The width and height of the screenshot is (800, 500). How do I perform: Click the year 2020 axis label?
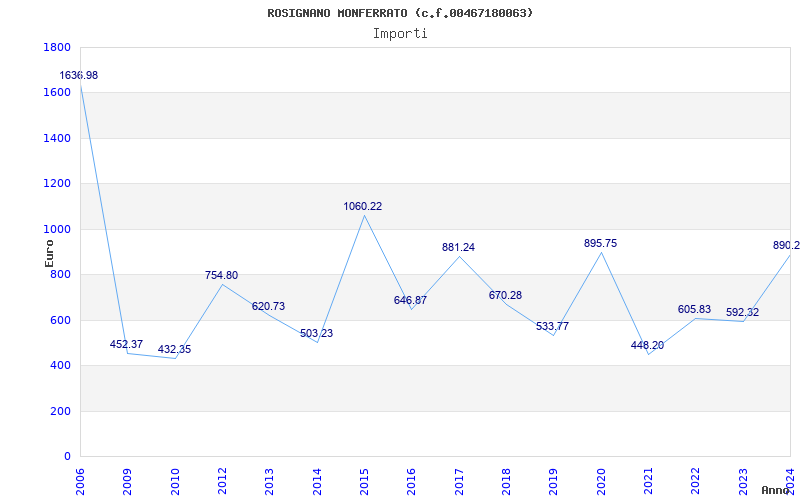pyautogui.click(x=601, y=481)
